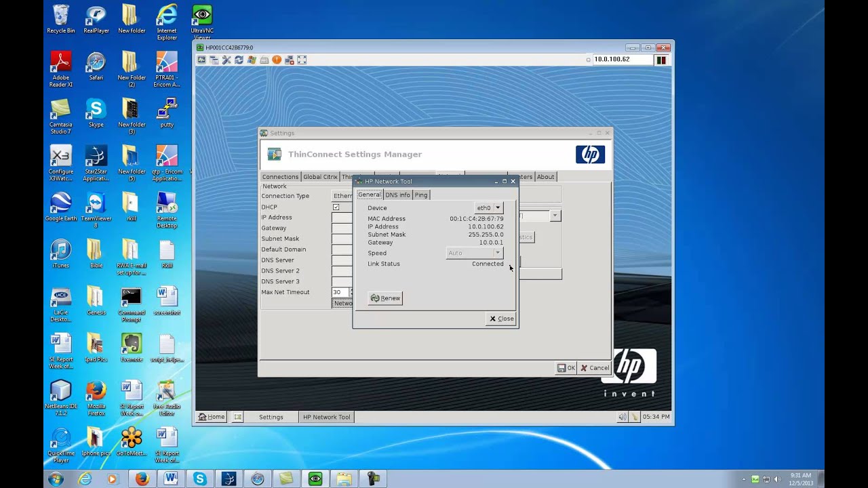The image size is (868, 488).
Task: Open Evernote desktop icon
Action: [x=132, y=348]
